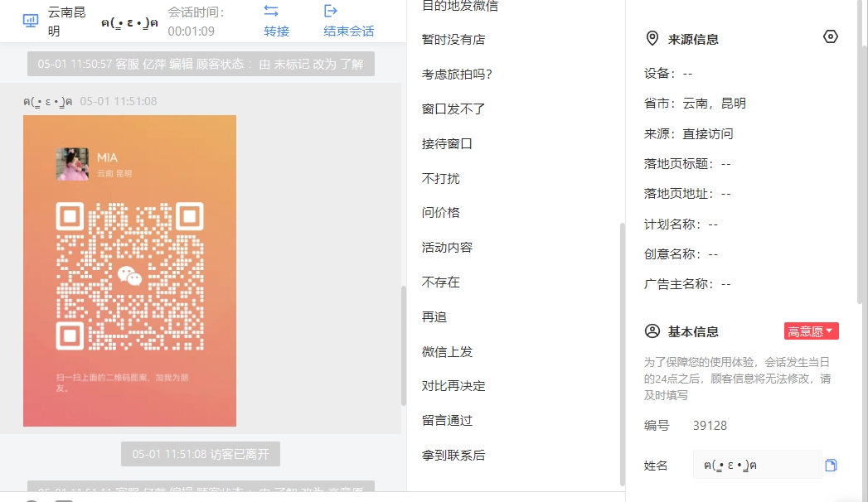Select quick reply 问价格

[441, 213]
